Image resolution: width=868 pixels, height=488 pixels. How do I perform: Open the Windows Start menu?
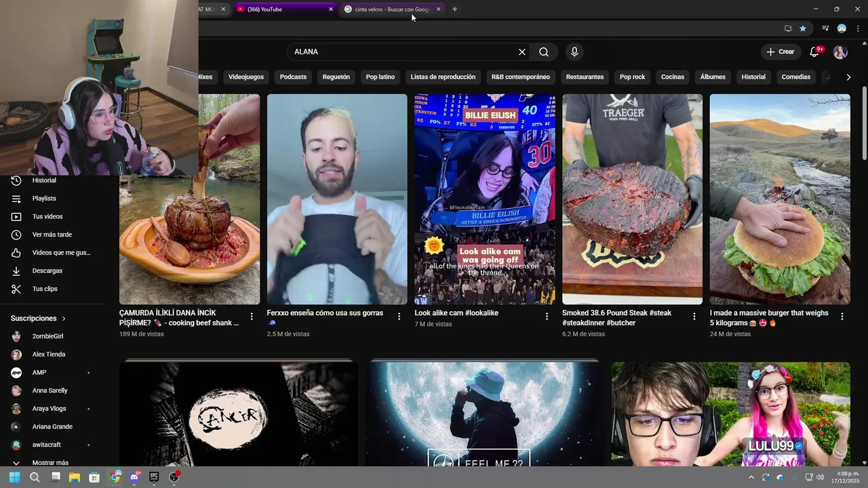[x=14, y=477]
